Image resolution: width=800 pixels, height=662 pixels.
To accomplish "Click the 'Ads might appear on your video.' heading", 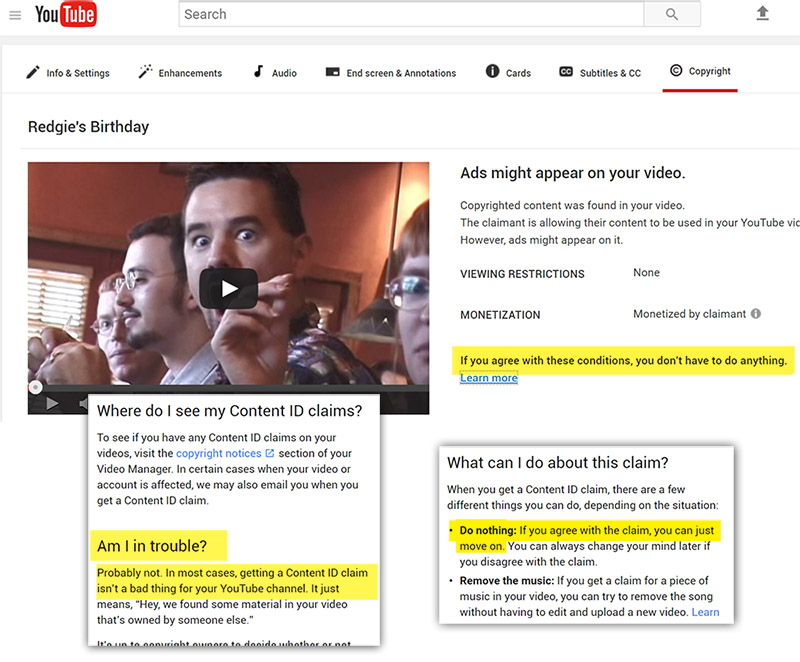I will click(572, 173).
